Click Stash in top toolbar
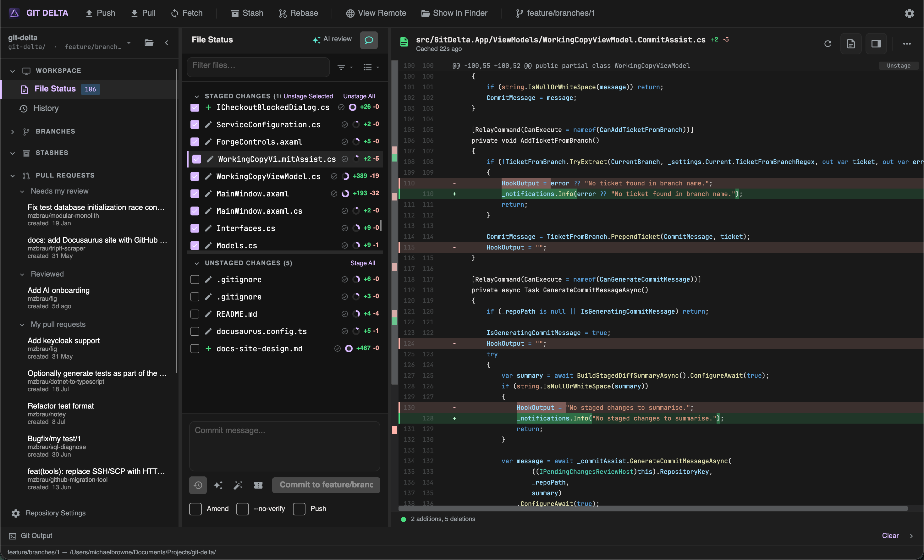Image resolution: width=924 pixels, height=560 pixels. [x=247, y=13]
